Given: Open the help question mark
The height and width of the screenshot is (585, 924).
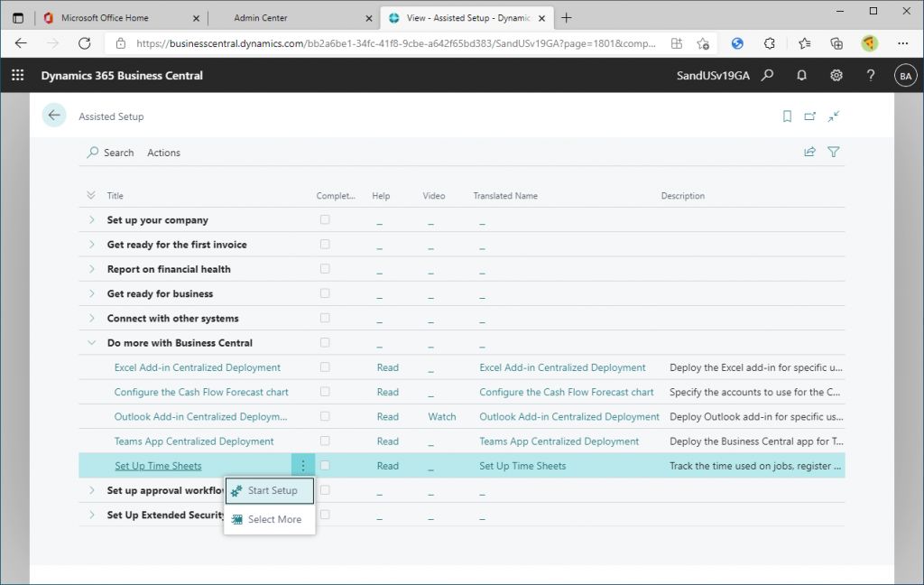Looking at the screenshot, I should (871, 75).
